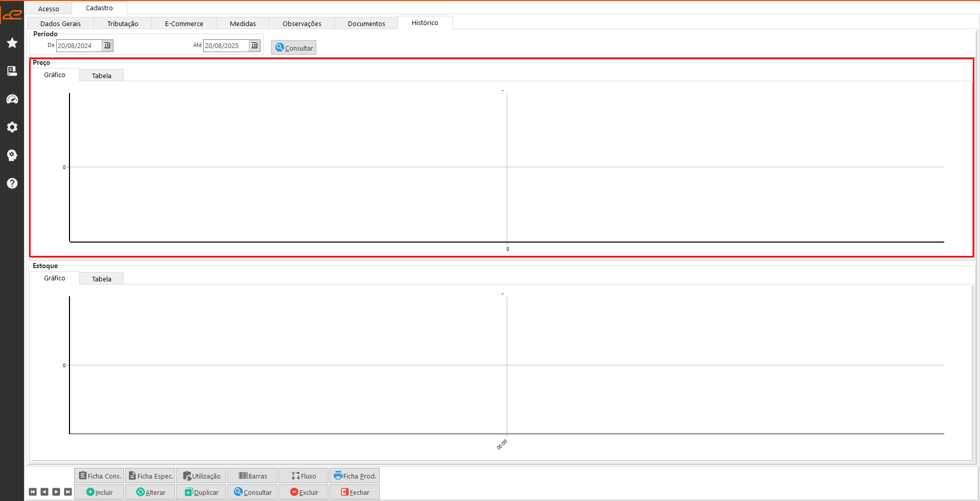
Task: Click the dashboard gauge sidebar icon
Action: click(12, 99)
